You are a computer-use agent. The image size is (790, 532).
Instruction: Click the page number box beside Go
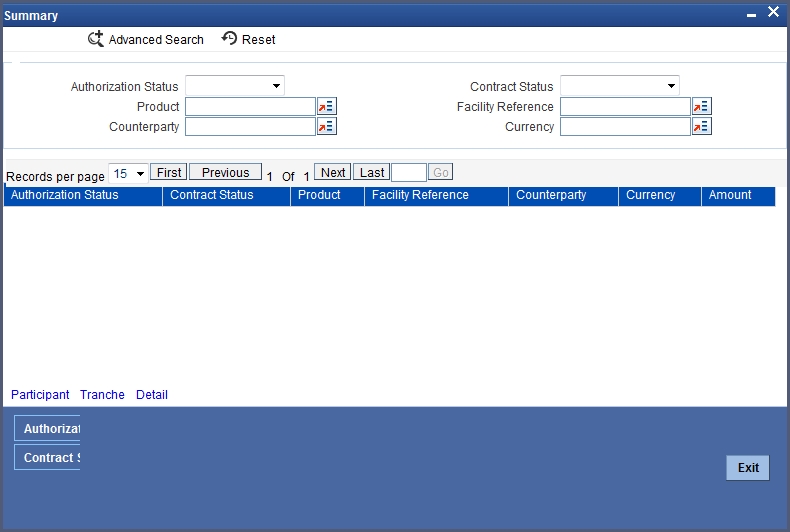point(409,173)
